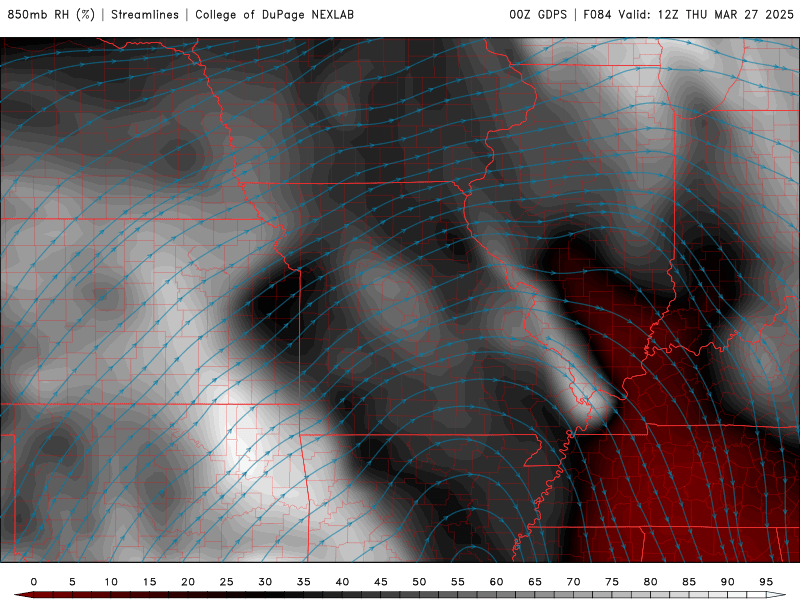Click the colorbar label "20"
Screen dimensions: 800x600
pos(188,582)
